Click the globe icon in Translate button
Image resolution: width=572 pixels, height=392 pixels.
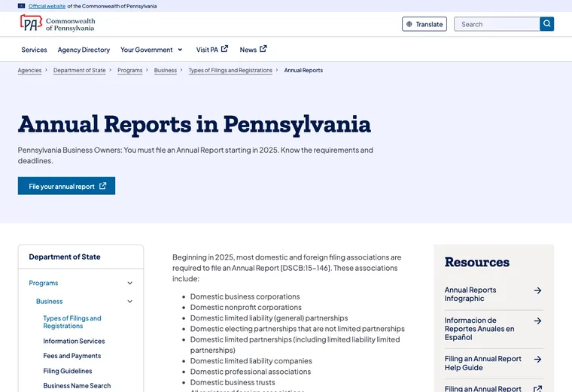(x=409, y=24)
